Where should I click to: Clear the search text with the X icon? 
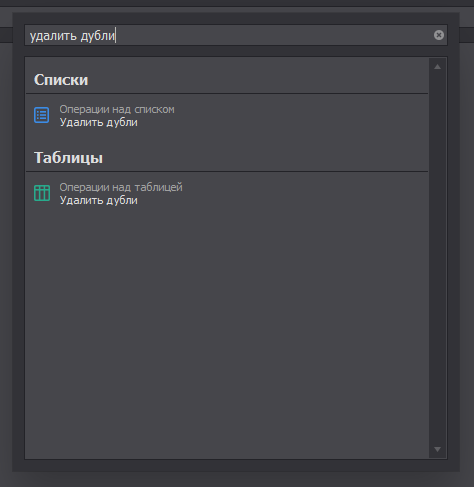[439, 35]
